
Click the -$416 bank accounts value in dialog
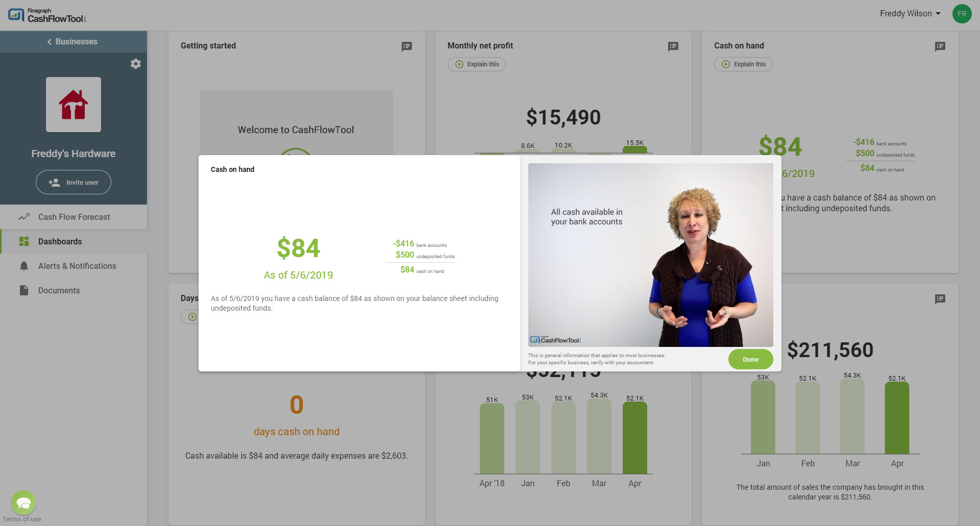[403, 244]
